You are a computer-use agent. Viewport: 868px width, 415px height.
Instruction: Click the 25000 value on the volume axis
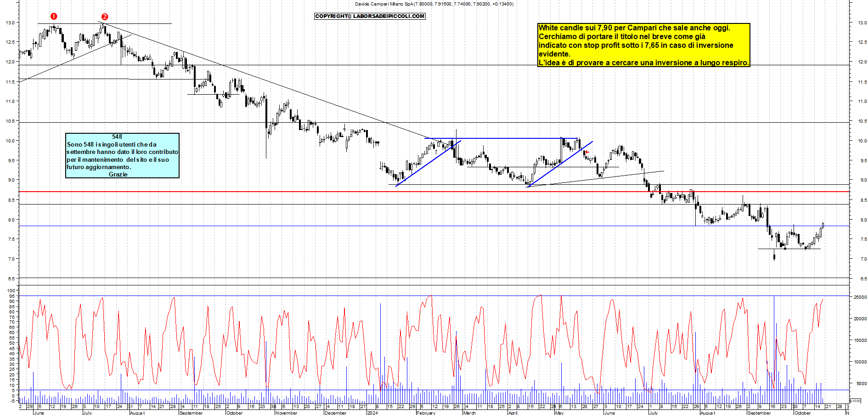click(x=860, y=297)
